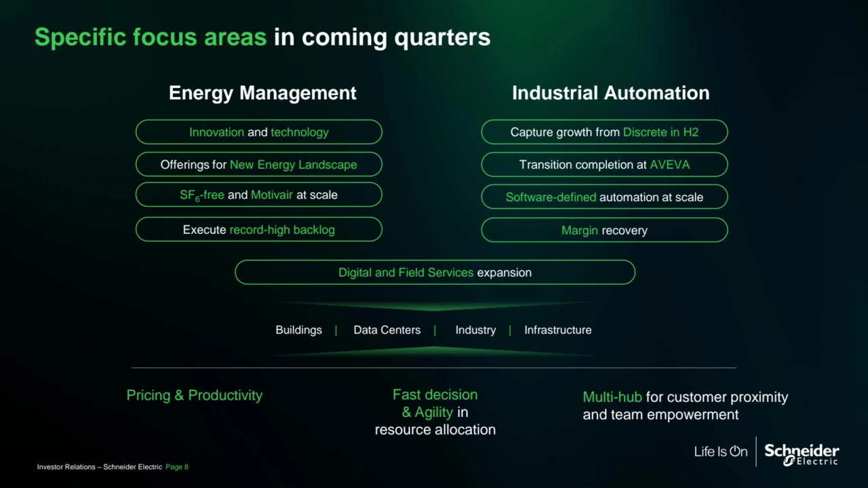
Task: Click the 'Margin recovery' pill
Action: (604, 230)
